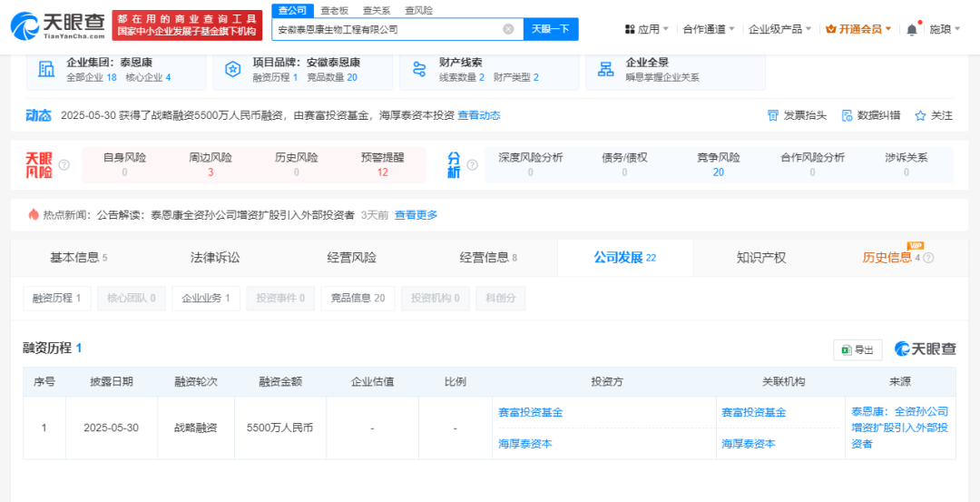This screenshot has height=502, width=980.
Task: Click the 深度风险分析 item
Action: [x=531, y=164]
